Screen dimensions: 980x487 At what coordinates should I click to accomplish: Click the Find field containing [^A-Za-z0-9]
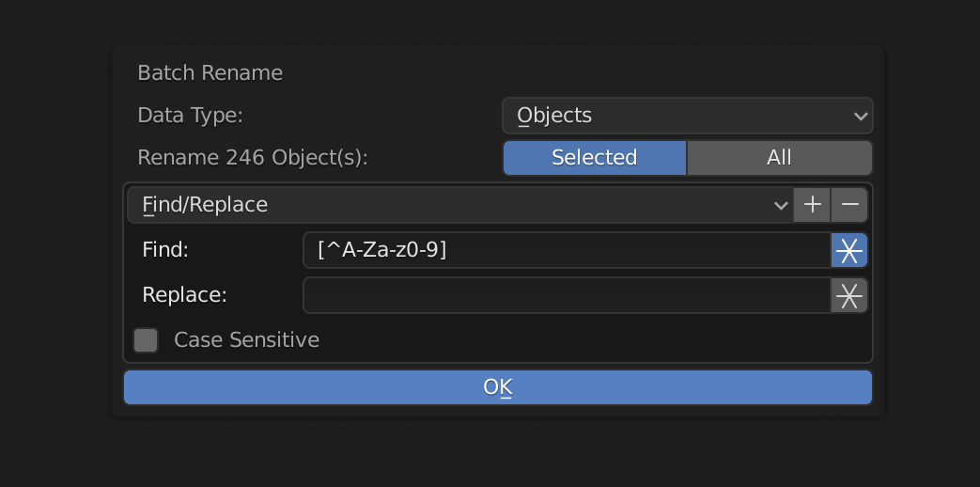[567, 250]
